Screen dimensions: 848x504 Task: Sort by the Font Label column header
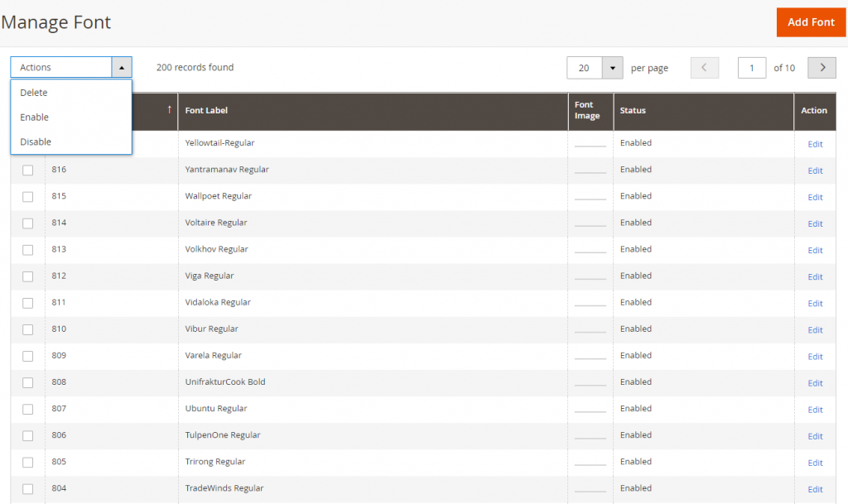point(206,110)
